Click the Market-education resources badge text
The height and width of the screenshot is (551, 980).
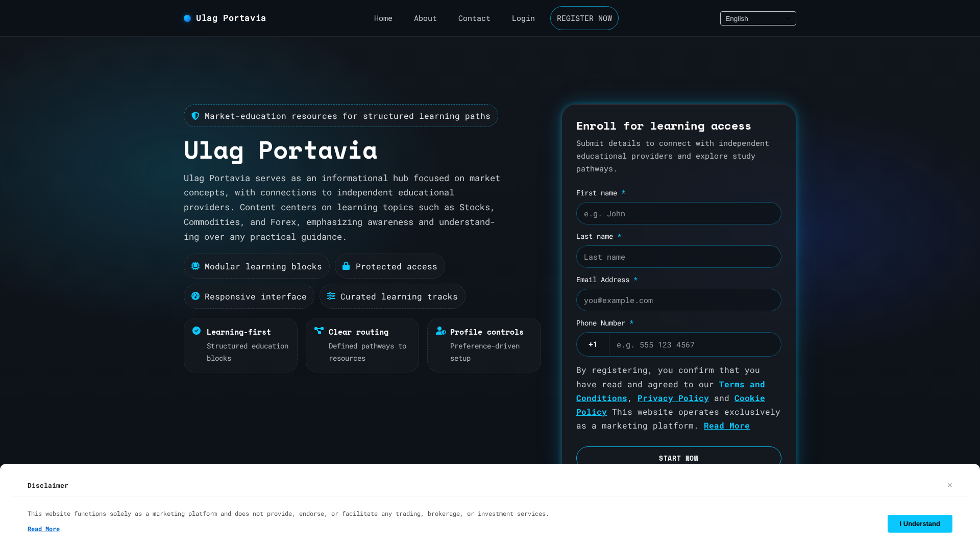point(348,116)
